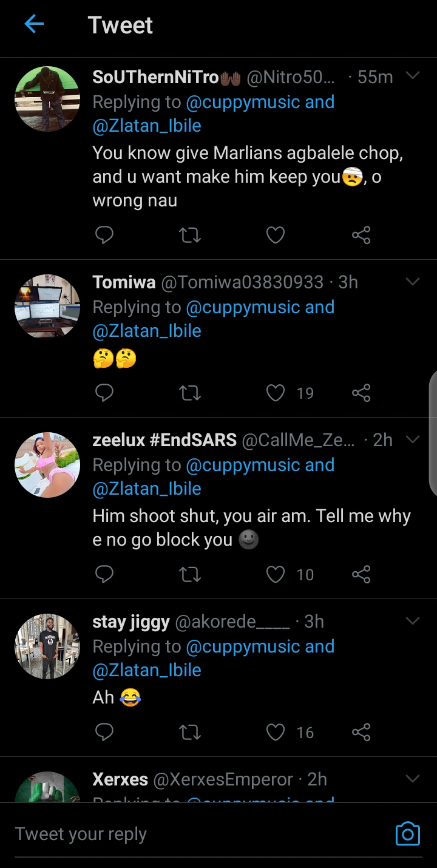Share zeelux #EndSARS tweet
The width and height of the screenshot is (437, 868).
point(361,574)
